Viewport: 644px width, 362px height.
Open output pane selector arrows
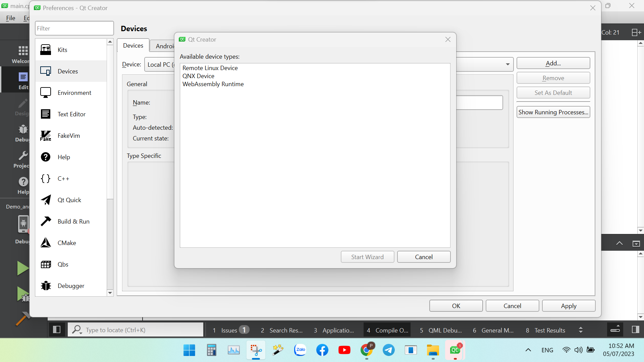click(581, 330)
